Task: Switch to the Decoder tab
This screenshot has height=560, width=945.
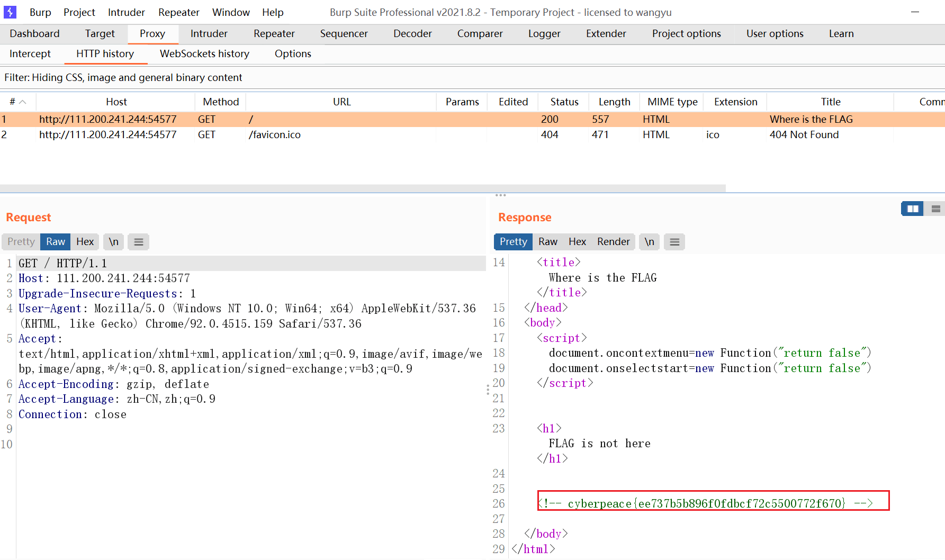Action: [412, 33]
